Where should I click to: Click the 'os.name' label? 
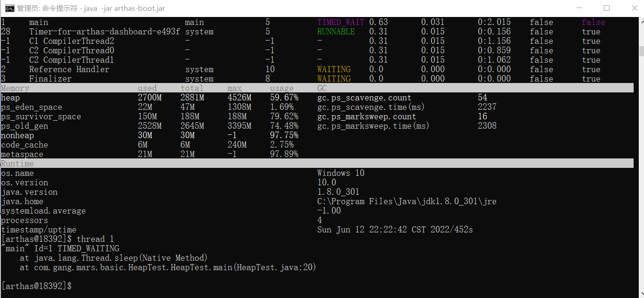[x=17, y=173]
